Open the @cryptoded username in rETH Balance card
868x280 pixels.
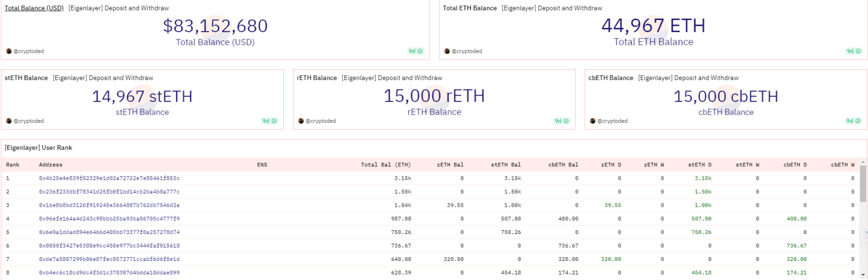[x=321, y=121]
